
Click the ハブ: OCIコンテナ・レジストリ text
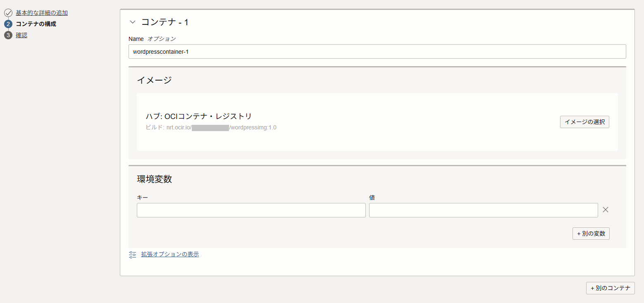point(198,117)
